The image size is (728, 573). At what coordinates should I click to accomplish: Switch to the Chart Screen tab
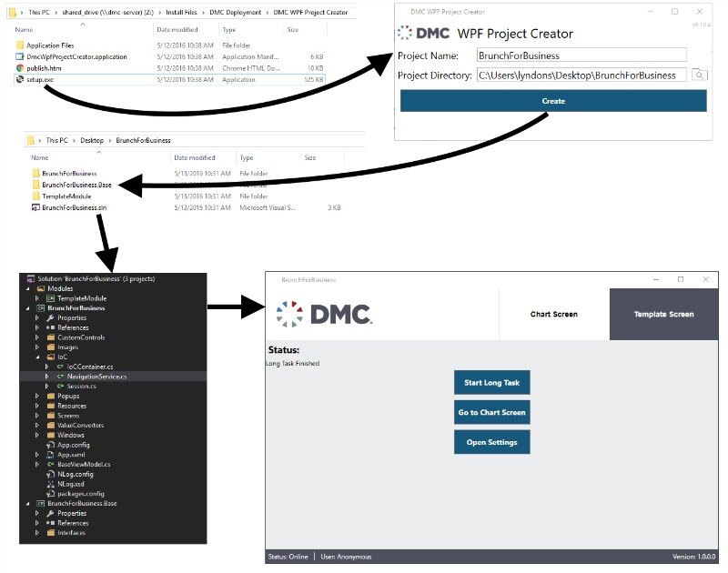554,314
